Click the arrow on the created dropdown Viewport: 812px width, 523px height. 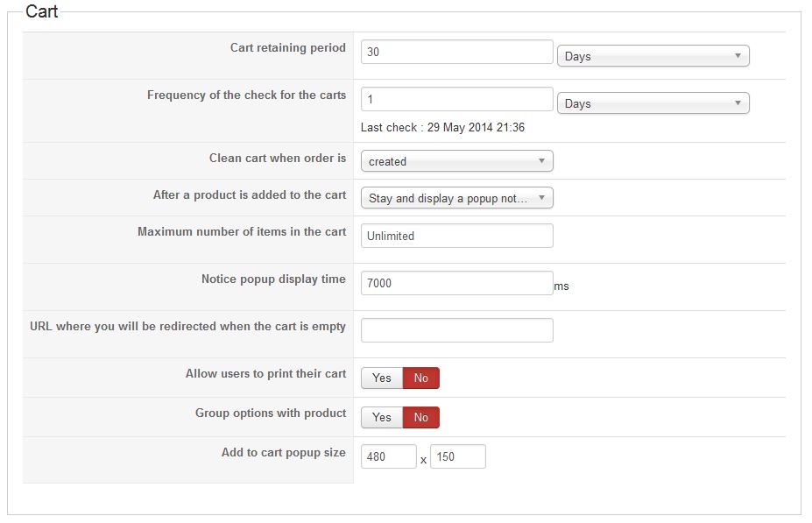[542, 161]
